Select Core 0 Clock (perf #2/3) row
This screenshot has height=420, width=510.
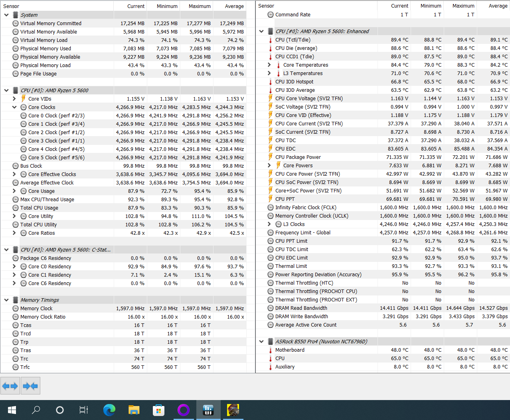click(123, 116)
